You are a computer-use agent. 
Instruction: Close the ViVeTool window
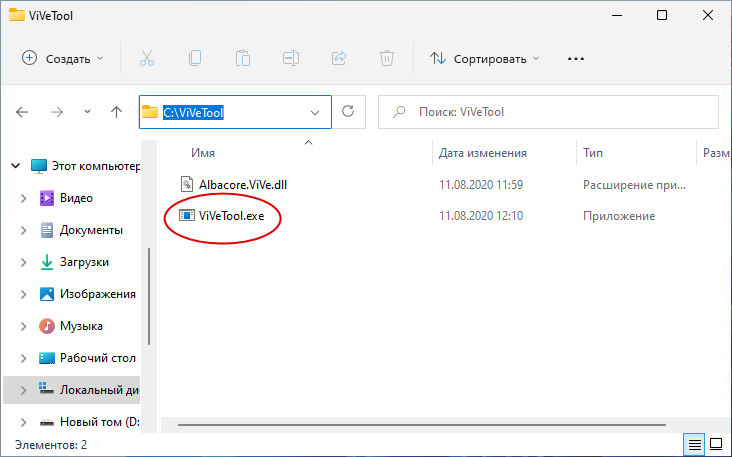708,15
